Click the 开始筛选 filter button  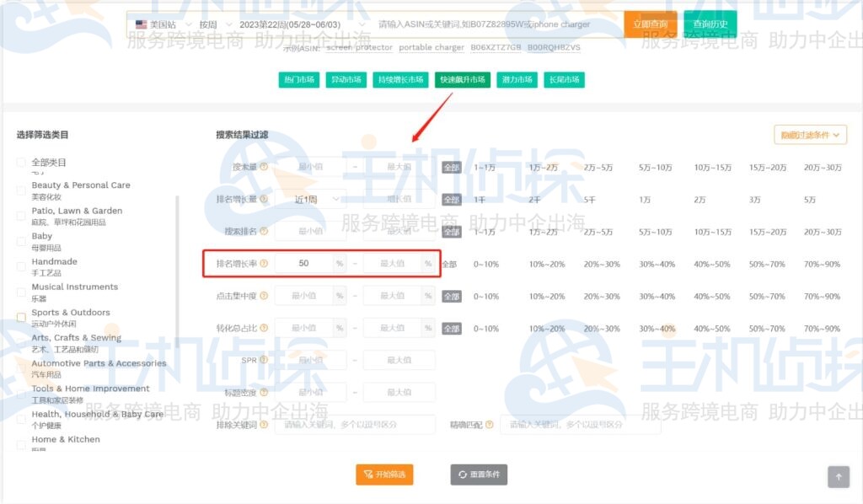coord(384,475)
